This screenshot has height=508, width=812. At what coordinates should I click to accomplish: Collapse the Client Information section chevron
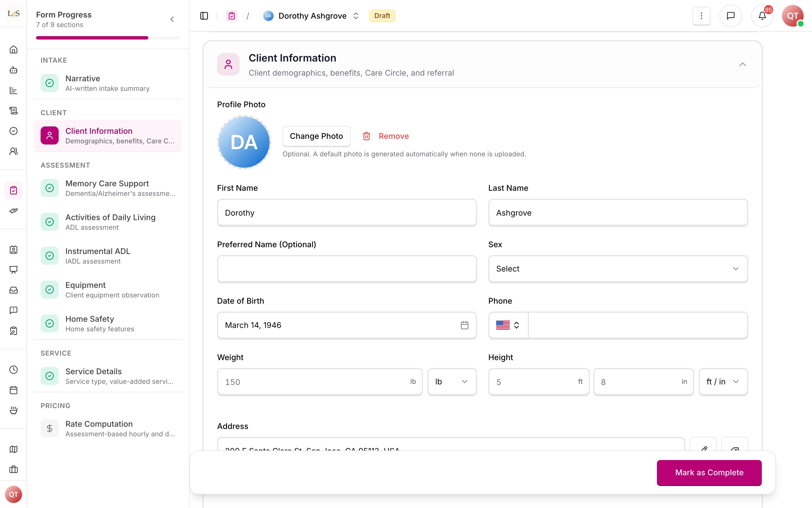[742, 65]
